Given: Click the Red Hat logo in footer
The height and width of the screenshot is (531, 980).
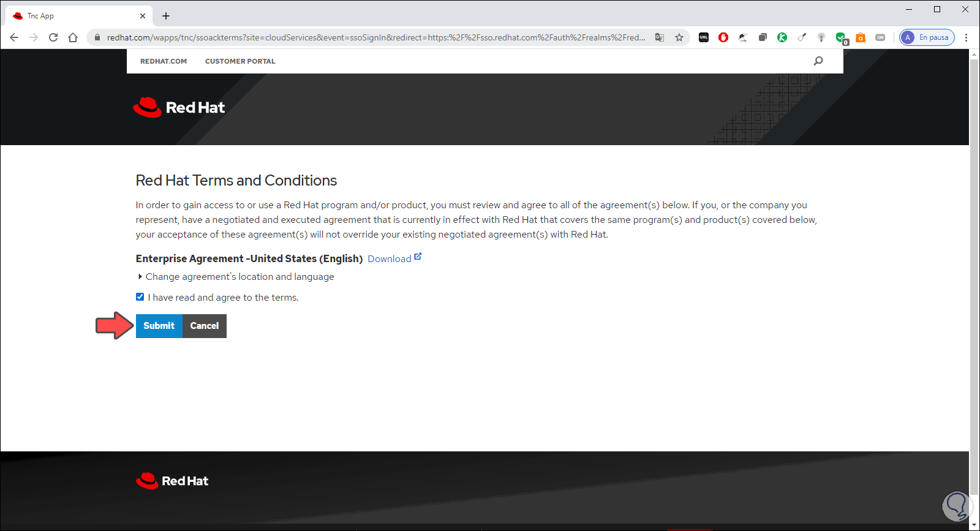Looking at the screenshot, I should (172, 481).
